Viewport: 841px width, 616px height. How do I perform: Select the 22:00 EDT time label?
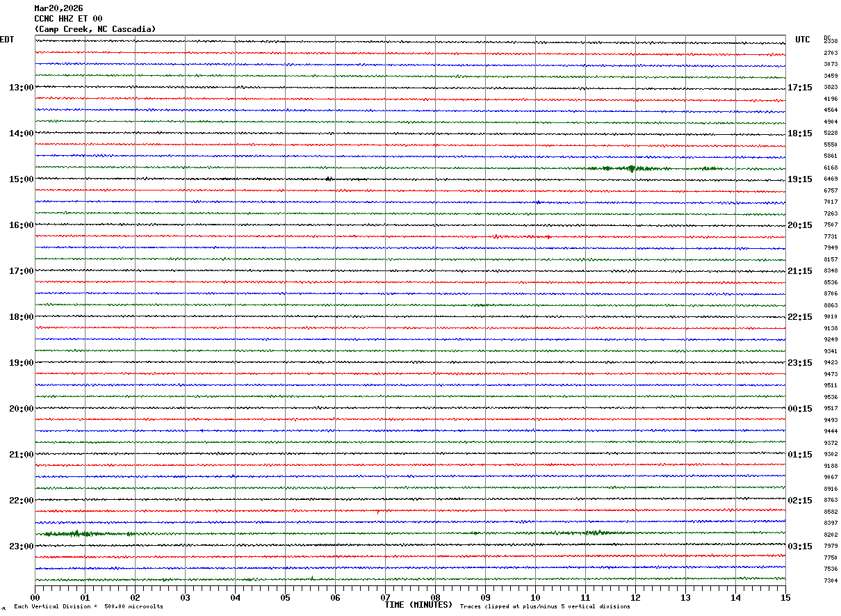point(21,501)
